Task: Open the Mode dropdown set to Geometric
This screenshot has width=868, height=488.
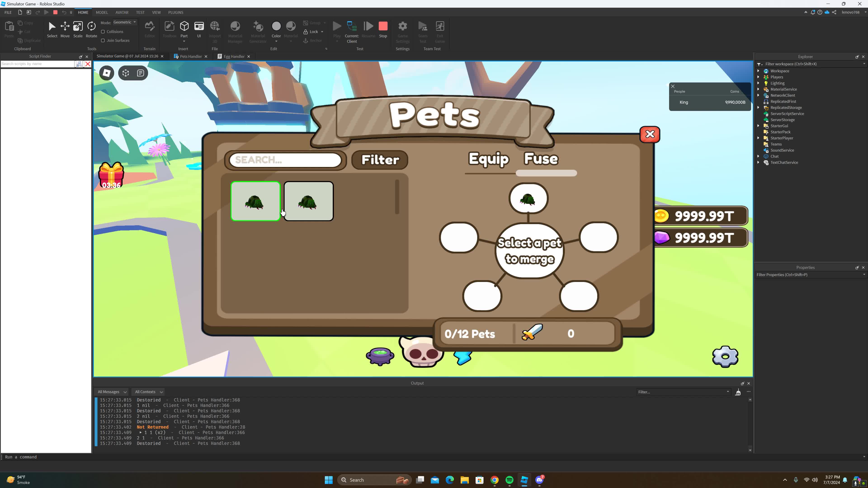Action: (124, 22)
